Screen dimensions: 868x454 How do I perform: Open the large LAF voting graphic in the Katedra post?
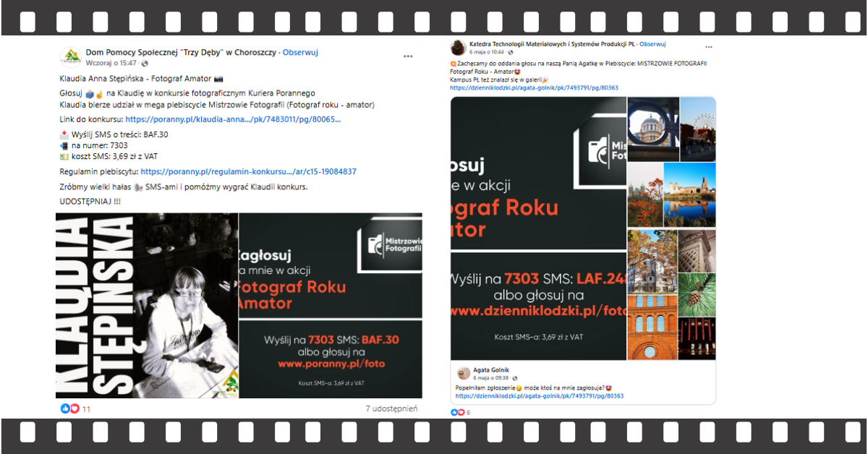(538, 228)
